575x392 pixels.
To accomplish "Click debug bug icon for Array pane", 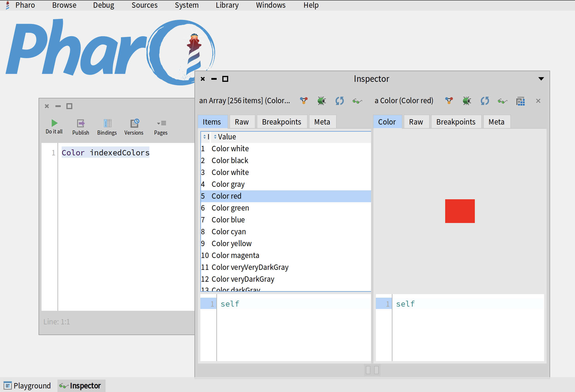I will click(x=321, y=101).
